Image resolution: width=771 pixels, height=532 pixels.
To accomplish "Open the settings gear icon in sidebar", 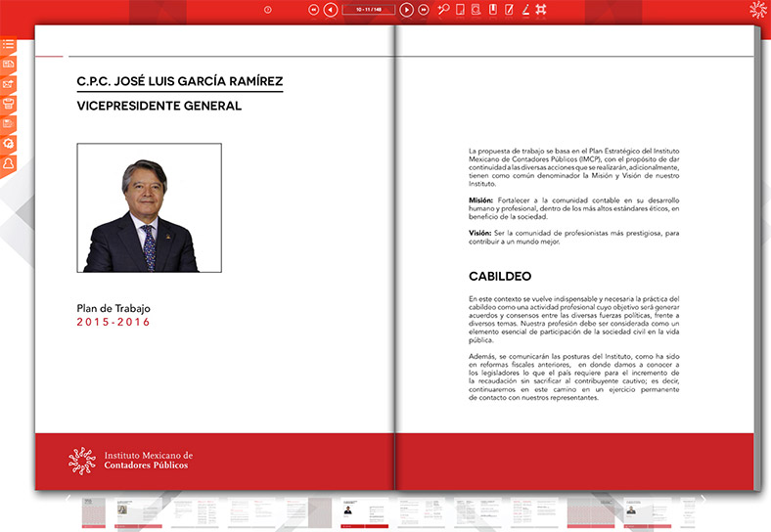I will click(9, 143).
